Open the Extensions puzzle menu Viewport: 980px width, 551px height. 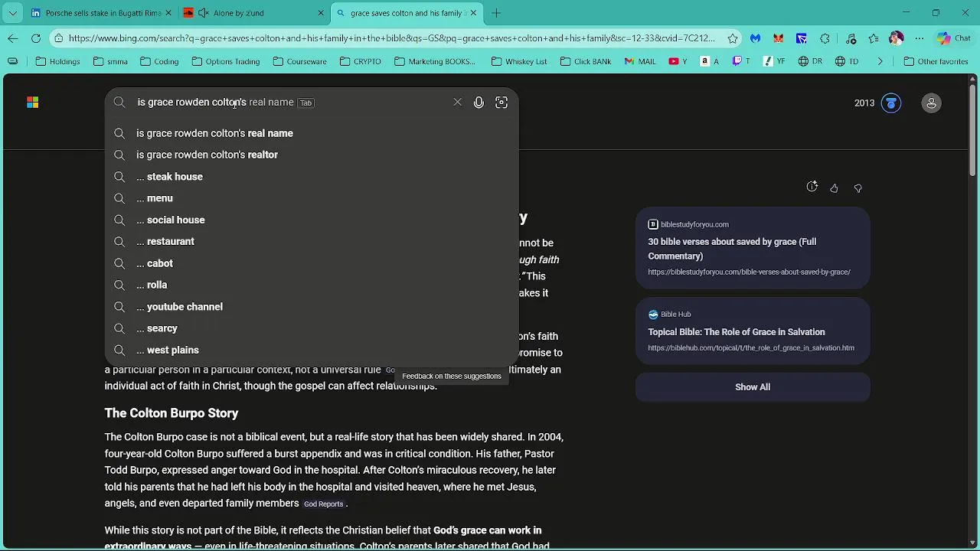(825, 38)
